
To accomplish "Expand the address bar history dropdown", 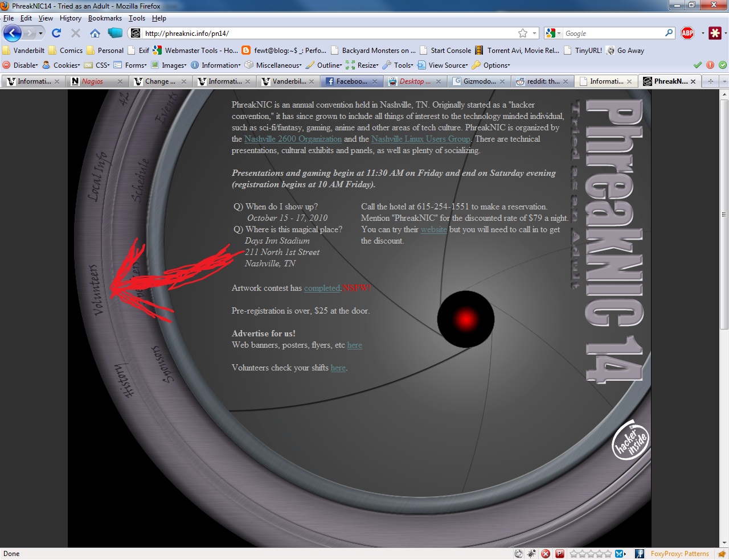I will 535,33.
